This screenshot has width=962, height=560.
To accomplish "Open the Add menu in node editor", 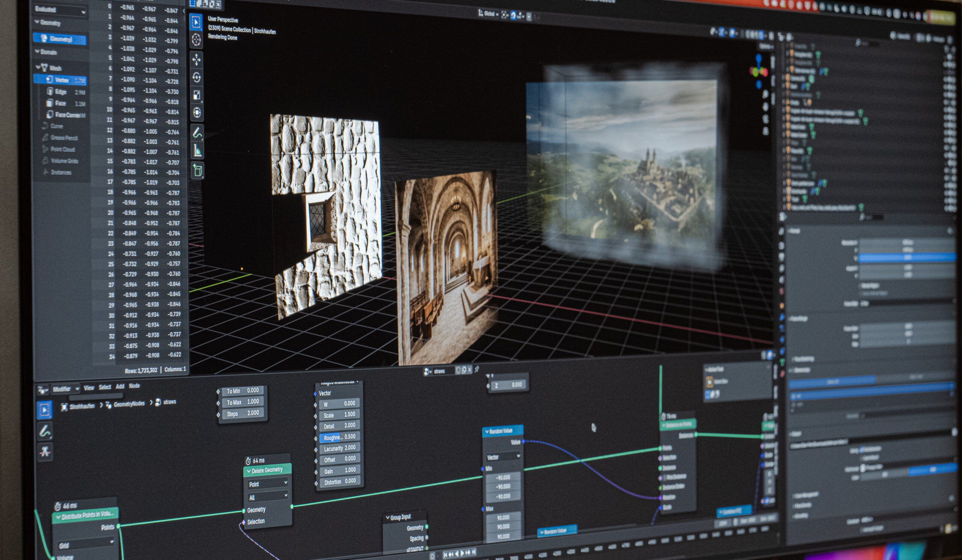I will [120, 386].
